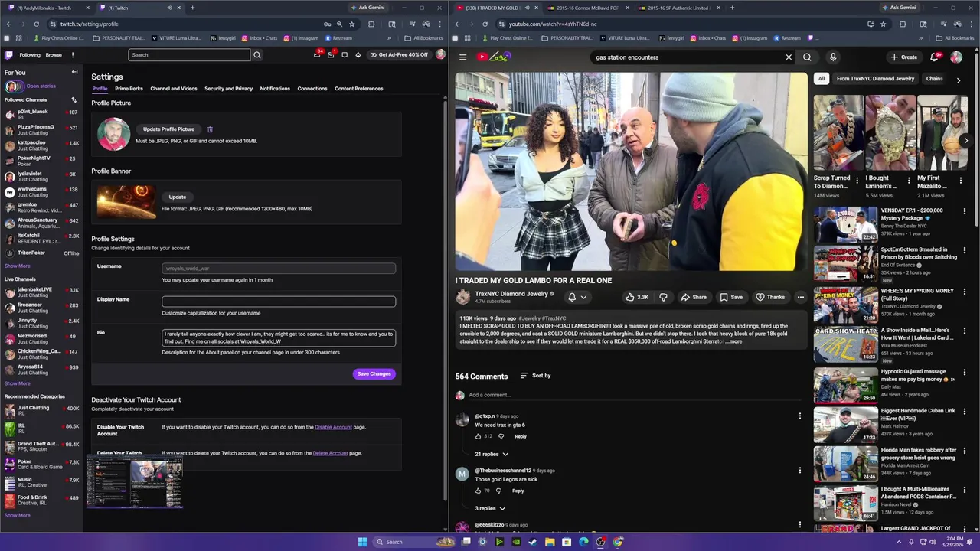980x551 pixels.
Task: Open Twitch Browse nav link
Action: pyautogui.click(x=54, y=55)
